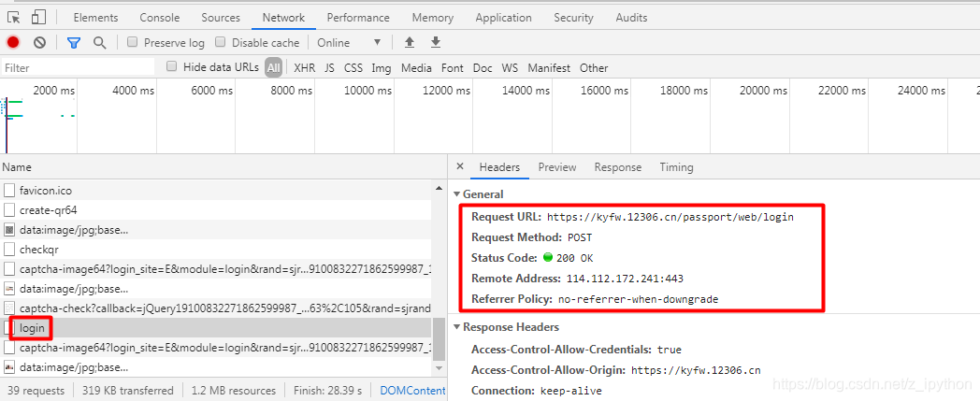Image resolution: width=980 pixels, height=401 pixels.
Task: Open the Performance tab
Action: (358, 18)
